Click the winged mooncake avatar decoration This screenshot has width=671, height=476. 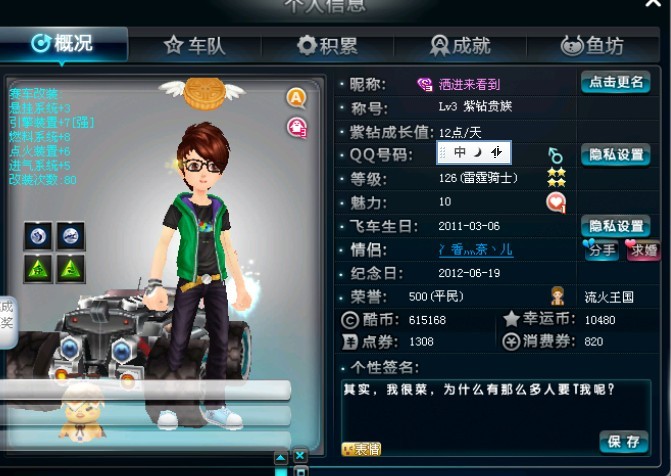pos(204,93)
